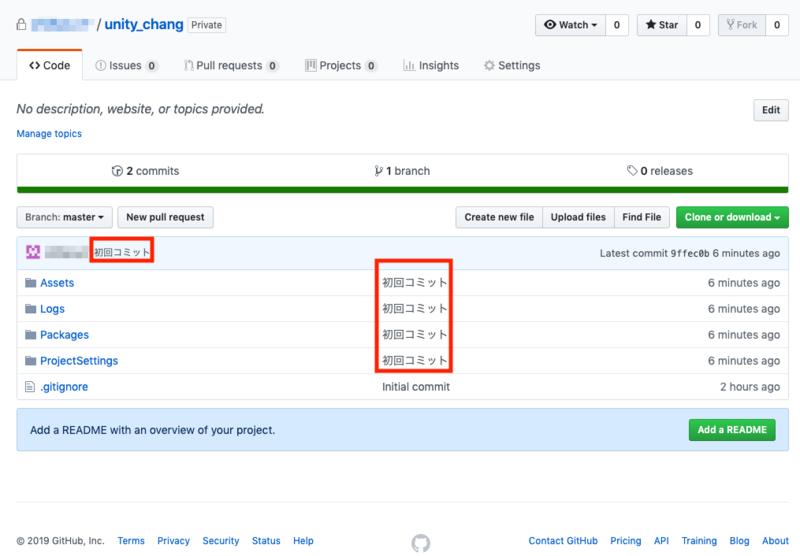This screenshot has width=800, height=556.
Task: Click the stargazers count 0
Action: pos(697,25)
